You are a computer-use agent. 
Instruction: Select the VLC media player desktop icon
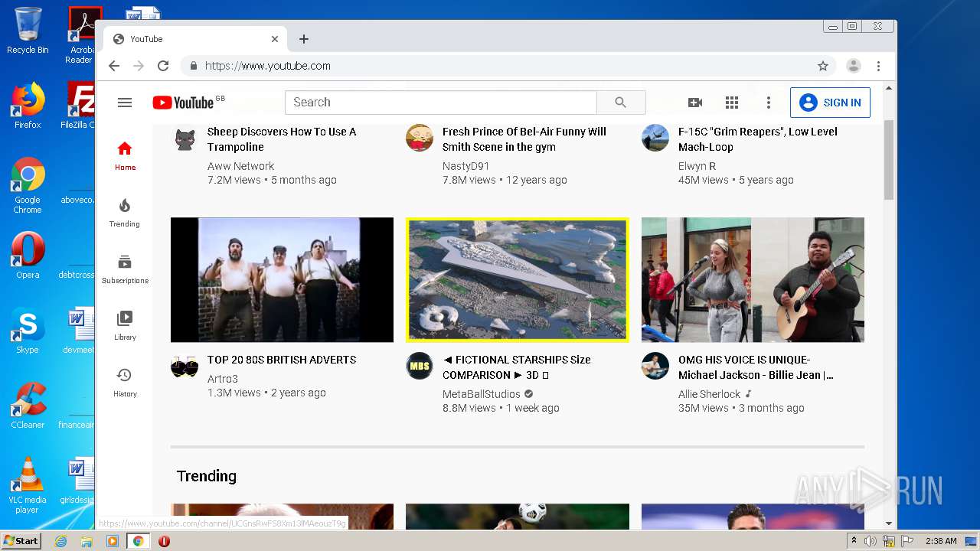28,485
